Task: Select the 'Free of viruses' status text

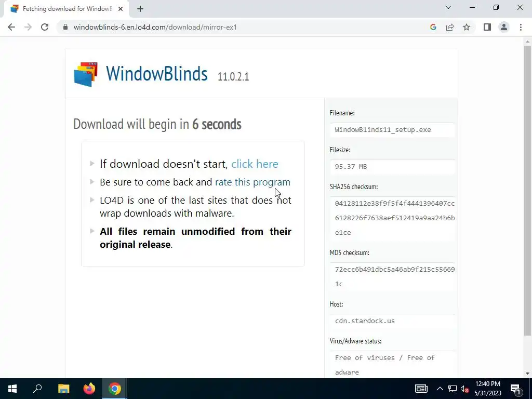Action: click(385, 365)
